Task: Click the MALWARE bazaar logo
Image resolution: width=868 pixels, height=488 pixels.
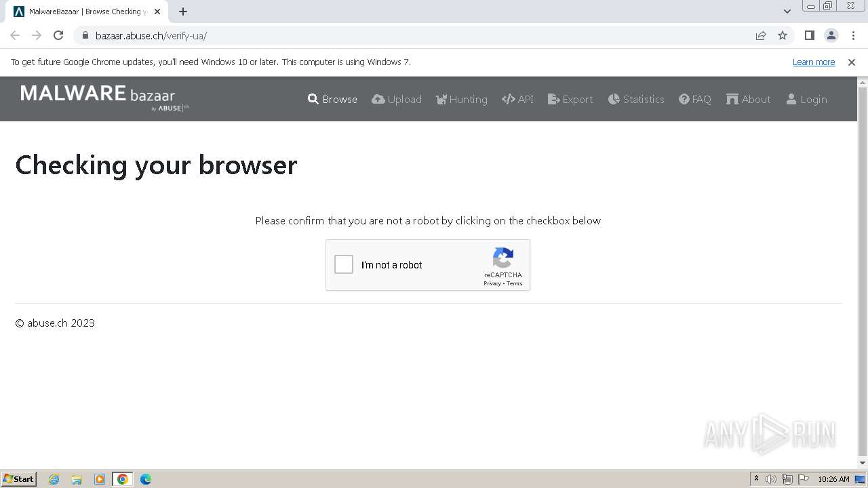Action: tap(104, 98)
